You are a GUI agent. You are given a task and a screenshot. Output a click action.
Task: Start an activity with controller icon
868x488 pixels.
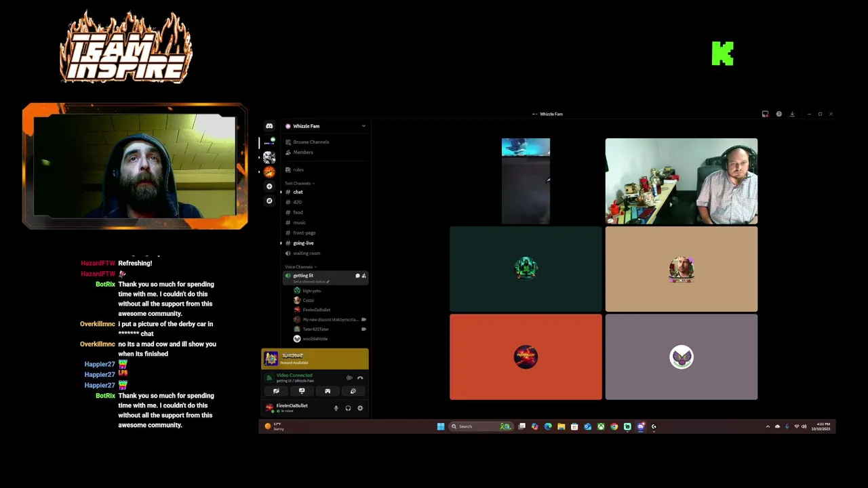(x=328, y=391)
